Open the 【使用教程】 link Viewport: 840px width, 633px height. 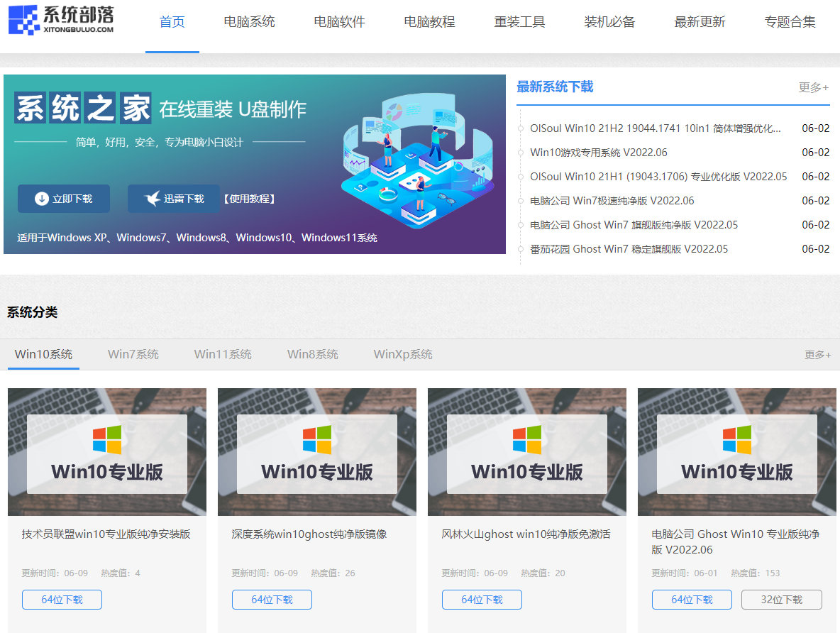(x=249, y=199)
